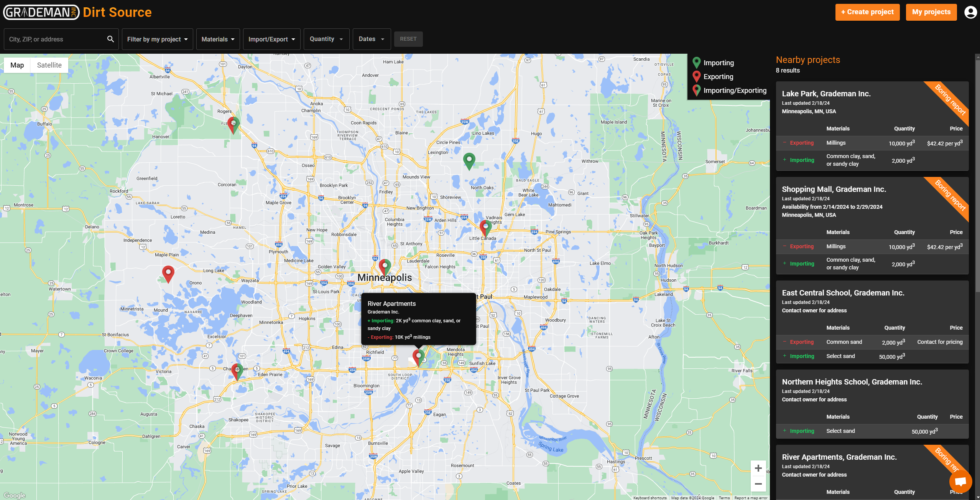Click Keyboard shortcuts link
980x500 pixels.
[x=650, y=498]
